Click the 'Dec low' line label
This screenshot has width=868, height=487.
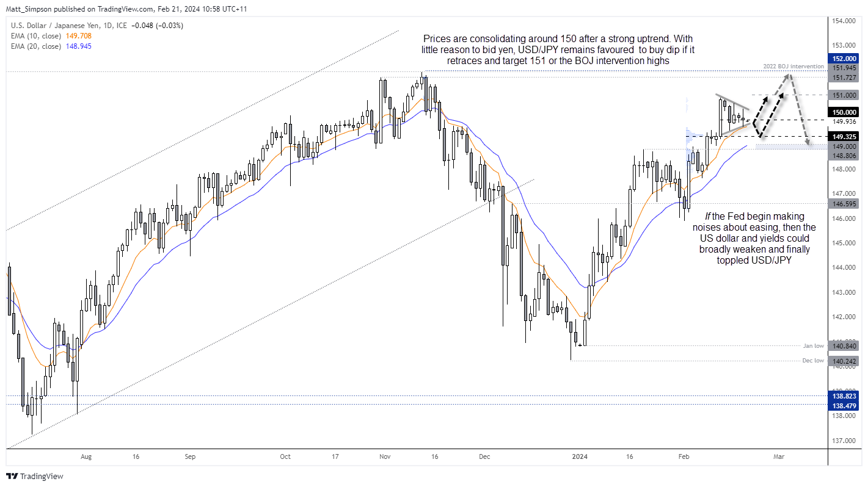(x=813, y=361)
